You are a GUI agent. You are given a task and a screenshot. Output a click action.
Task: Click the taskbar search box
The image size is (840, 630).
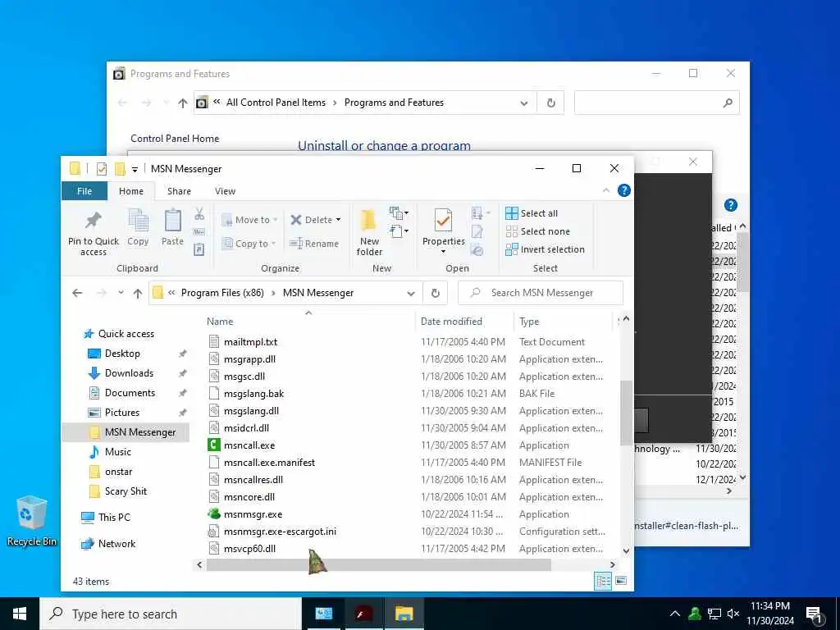tap(171, 614)
